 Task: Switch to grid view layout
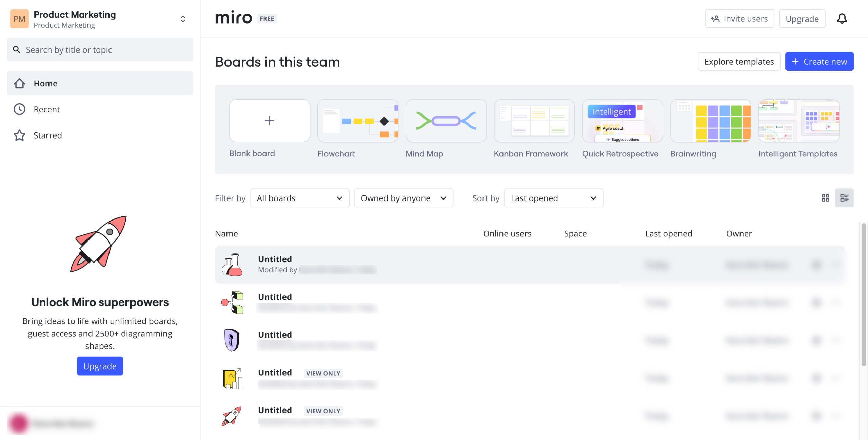click(825, 198)
